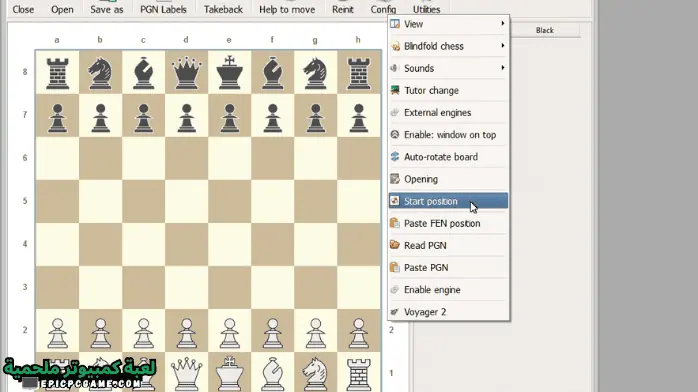Click the View menu icon
Viewport: 698px width, 392px height.
pyautogui.click(x=395, y=24)
